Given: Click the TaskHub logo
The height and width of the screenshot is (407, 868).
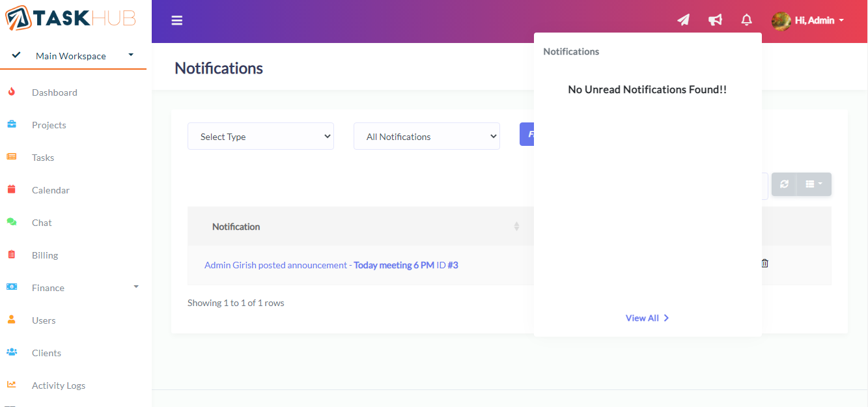Looking at the screenshot, I should (x=70, y=18).
